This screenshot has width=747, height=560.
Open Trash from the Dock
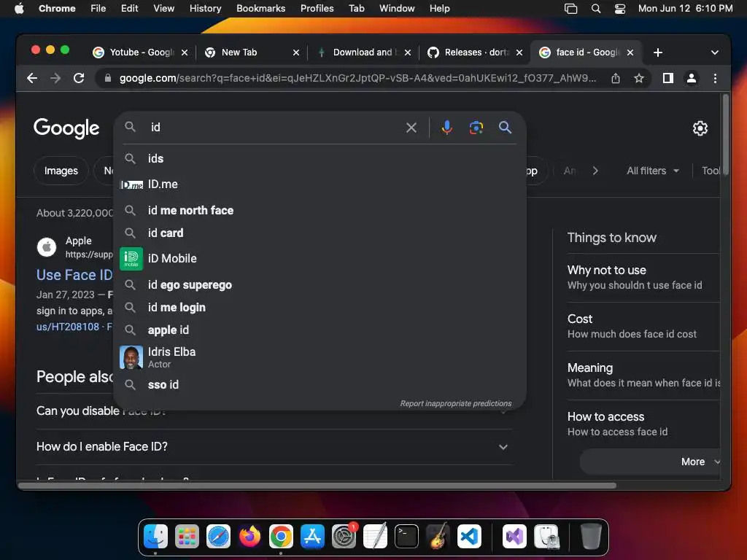click(591, 537)
